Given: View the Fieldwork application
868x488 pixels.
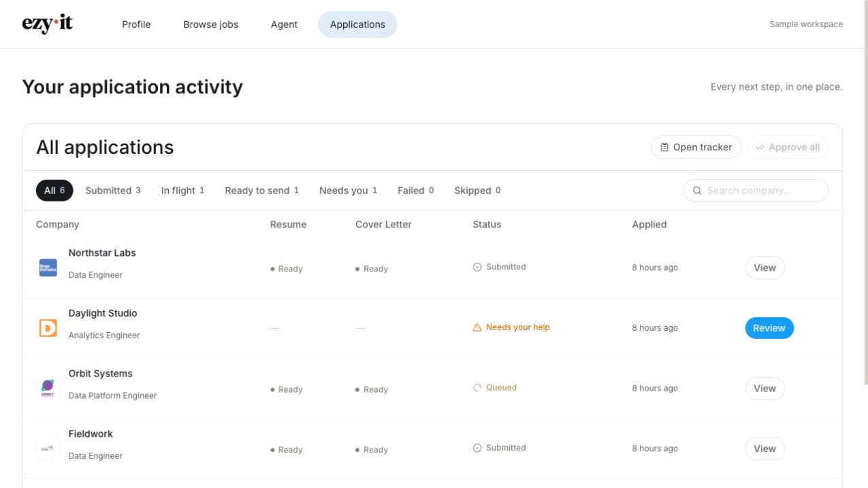Looking at the screenshot, I should (765, 449).
